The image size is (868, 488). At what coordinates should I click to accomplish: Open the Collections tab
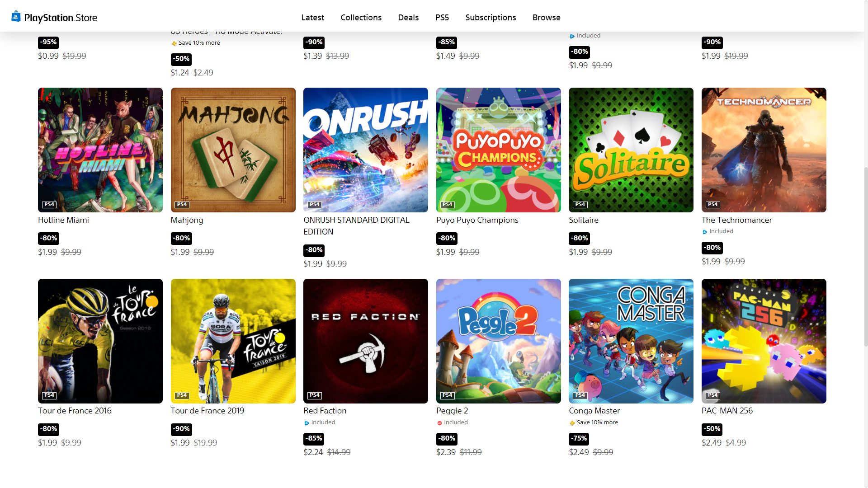[x=361, y=18]
